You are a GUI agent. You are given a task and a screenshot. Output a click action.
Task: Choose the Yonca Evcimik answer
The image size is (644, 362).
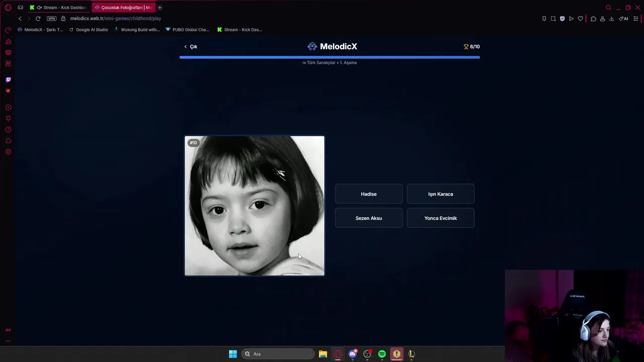pyautogui.click(x=441, y=218)
